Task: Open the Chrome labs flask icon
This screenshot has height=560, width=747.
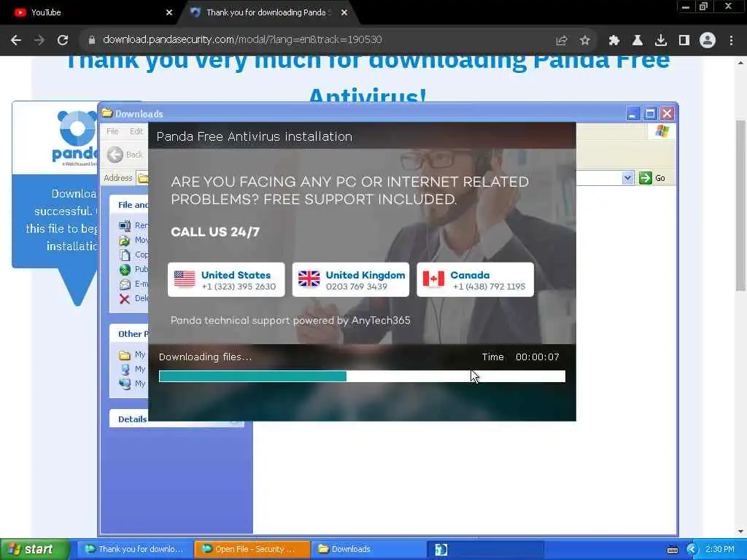Action: click(638, 41)
